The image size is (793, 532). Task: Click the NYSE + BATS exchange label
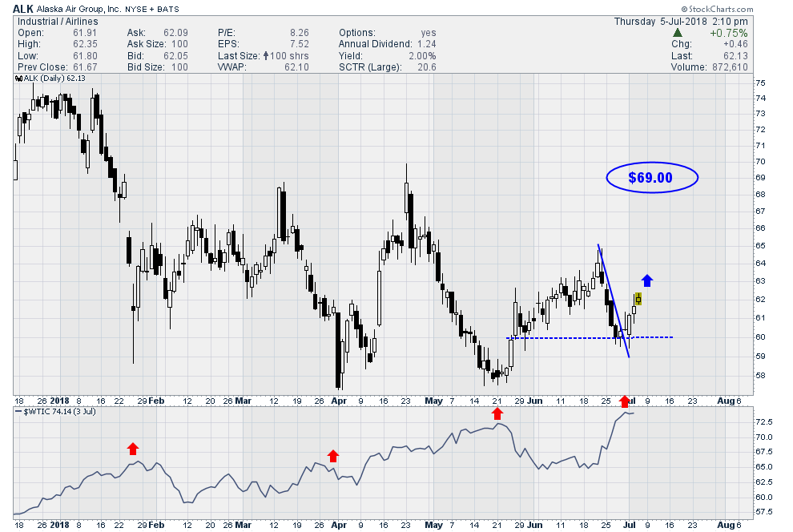coord(151,9)
